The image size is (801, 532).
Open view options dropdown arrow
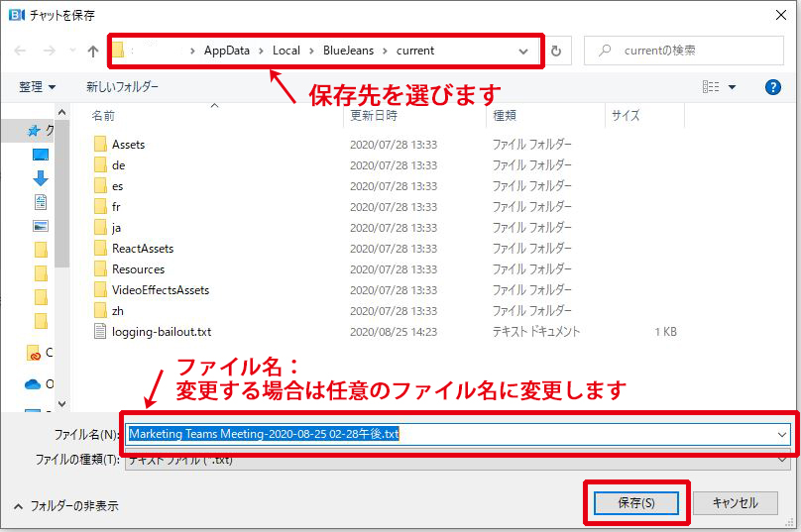732,87
